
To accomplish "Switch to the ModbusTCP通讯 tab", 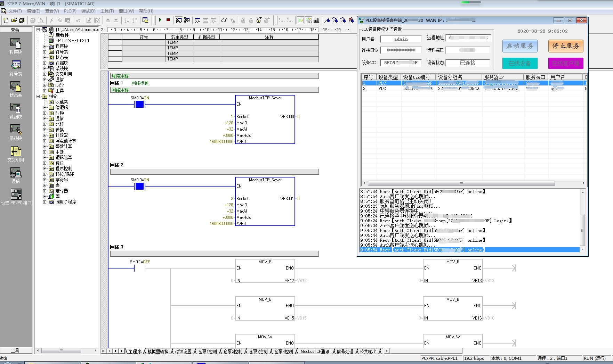I will coord(315,351).
